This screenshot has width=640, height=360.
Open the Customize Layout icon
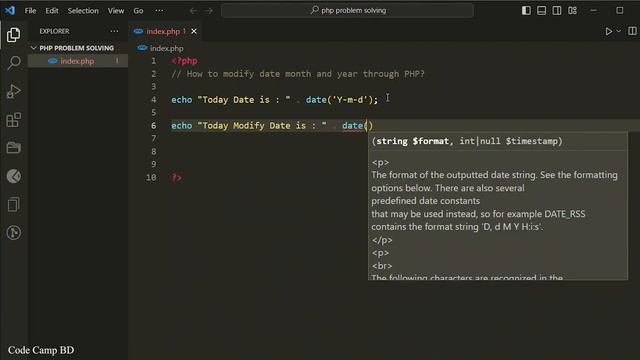(572, 11)
